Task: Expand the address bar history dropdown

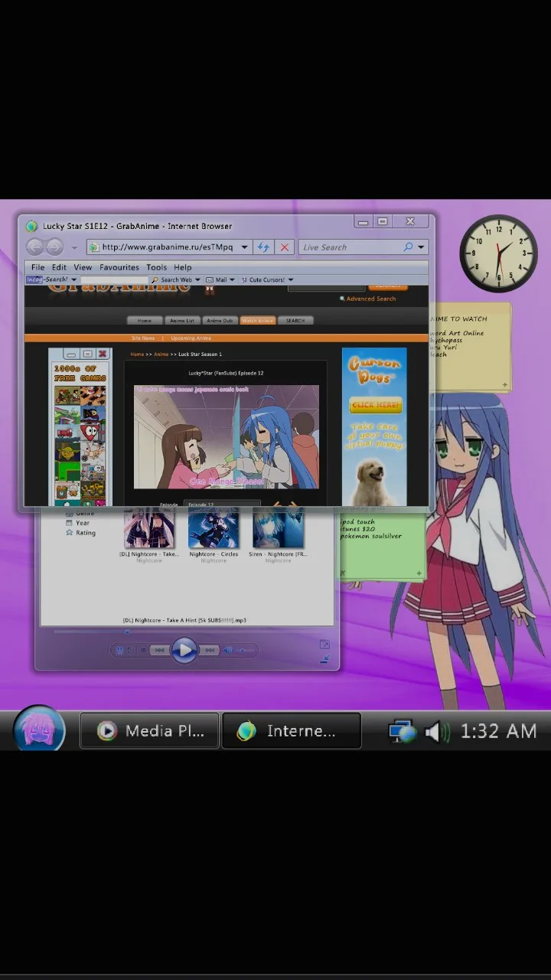Action: [x=245, y=247]
